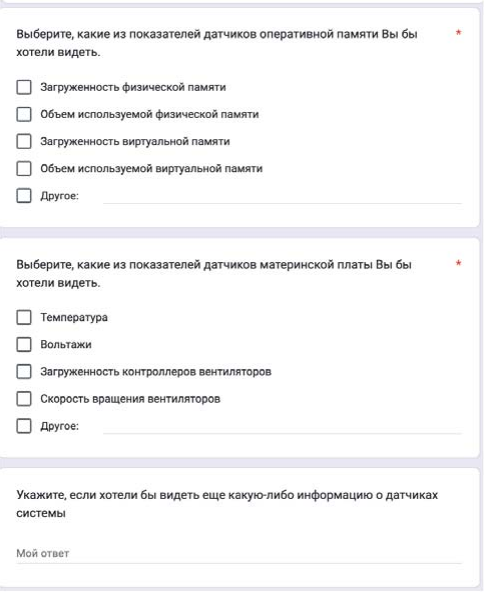Screen dimensions: 485x592
Task: Tick the 'Температура' checkbox
Action: pyautogui.click(x=24, y=318)
